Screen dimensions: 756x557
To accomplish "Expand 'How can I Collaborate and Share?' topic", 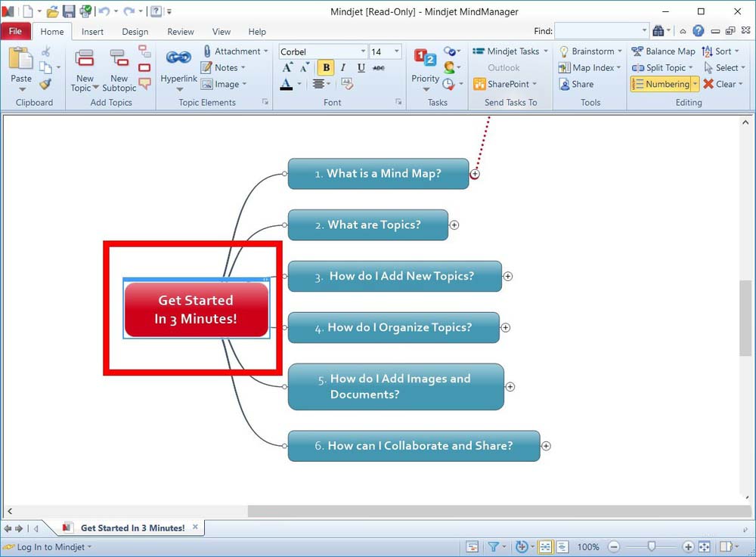I will click(x=546, y=446).
